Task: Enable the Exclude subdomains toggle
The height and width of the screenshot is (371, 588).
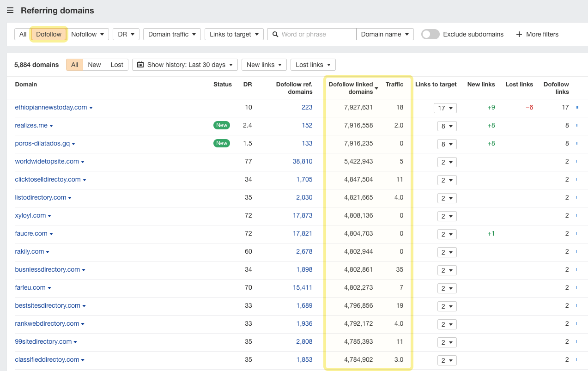Action: point(430,34)
